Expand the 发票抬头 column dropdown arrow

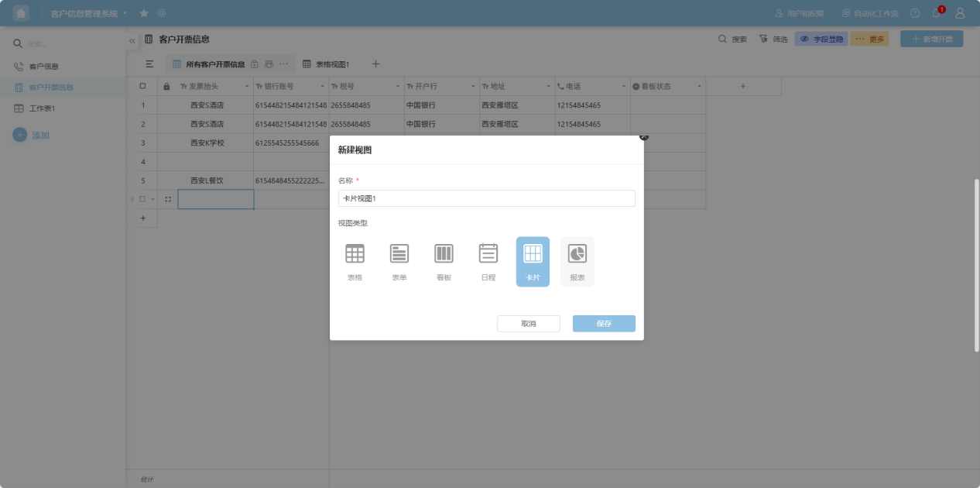(247, 86)
